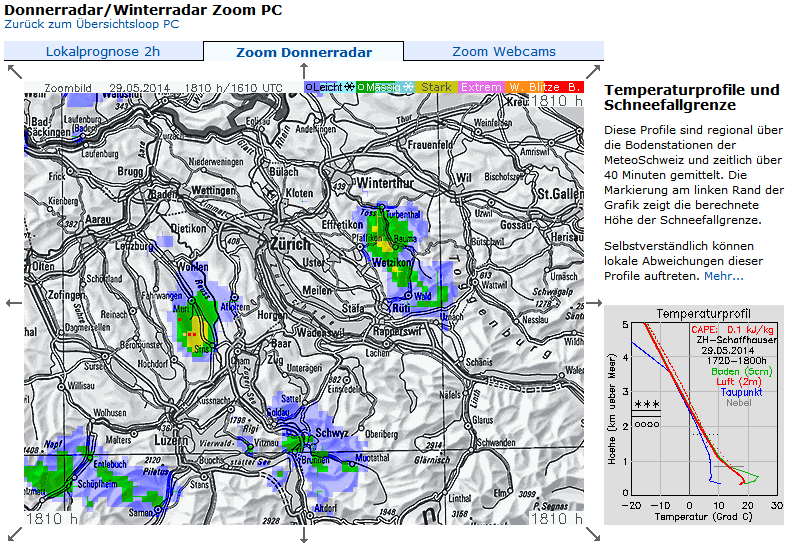Click the Rapperswil label on the map
Viewport: 794px width, 548px height.
(397, 331)
